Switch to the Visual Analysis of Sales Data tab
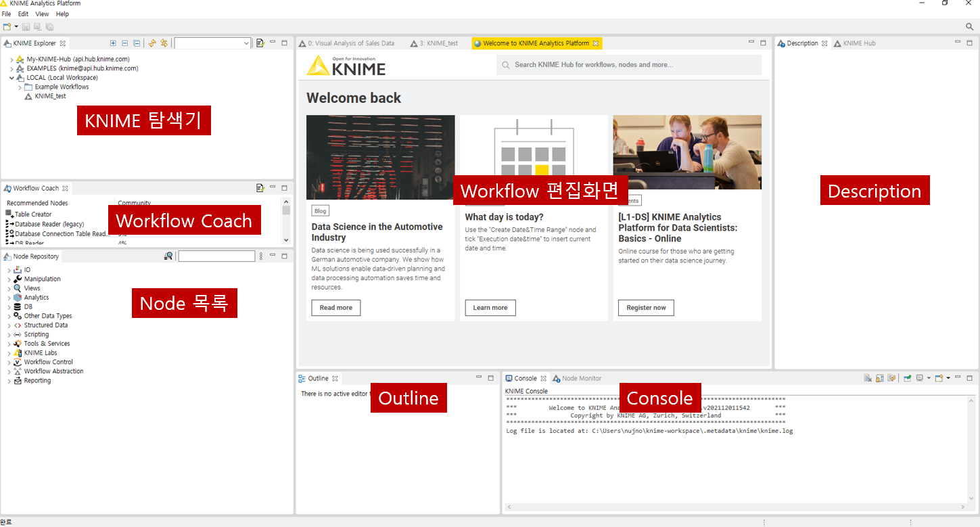 [346, 43]
